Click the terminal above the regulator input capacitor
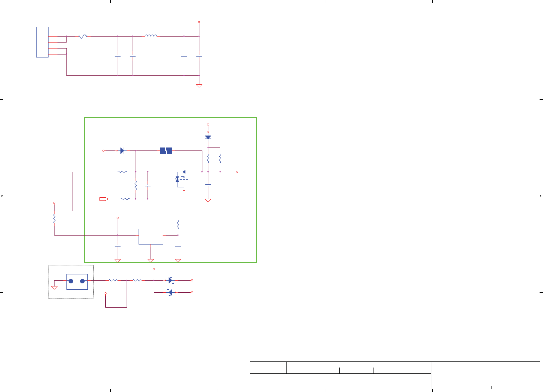Image resolution: width=543 pixels, height=392 pixels. point(118,218)
